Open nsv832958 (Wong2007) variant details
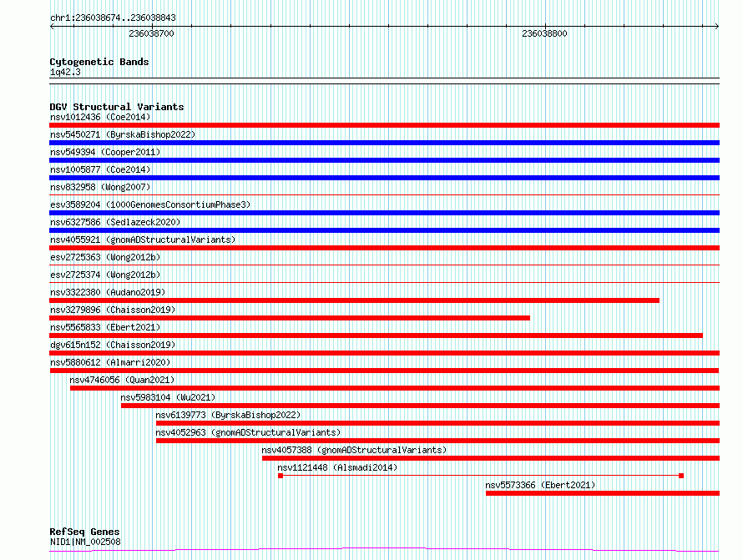 [x=100, y=187]
